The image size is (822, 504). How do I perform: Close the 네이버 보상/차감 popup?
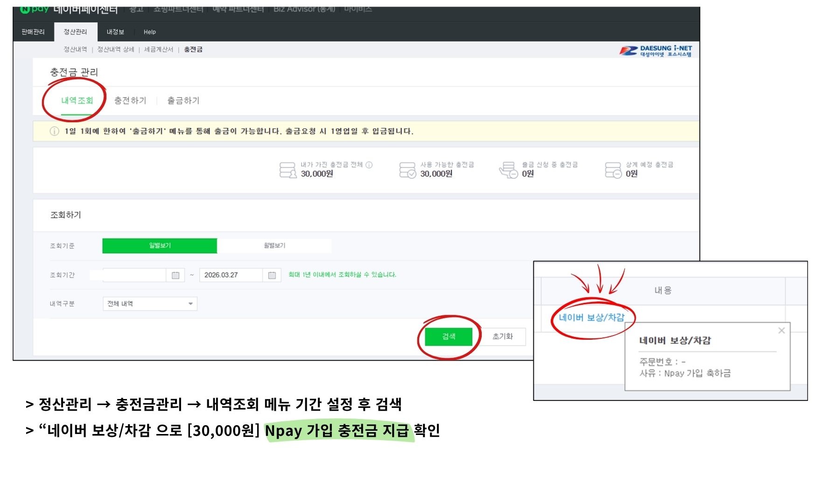(781, 330)
